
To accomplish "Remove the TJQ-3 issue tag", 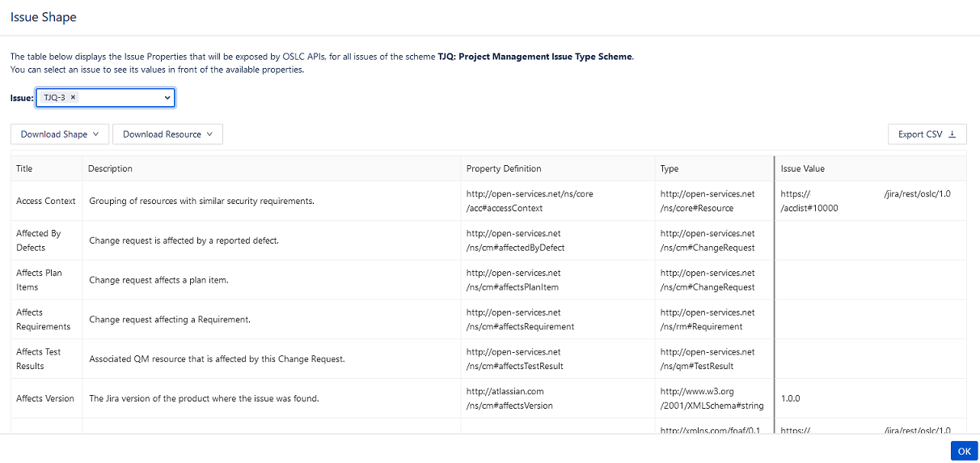I will (x=73, y=97).
